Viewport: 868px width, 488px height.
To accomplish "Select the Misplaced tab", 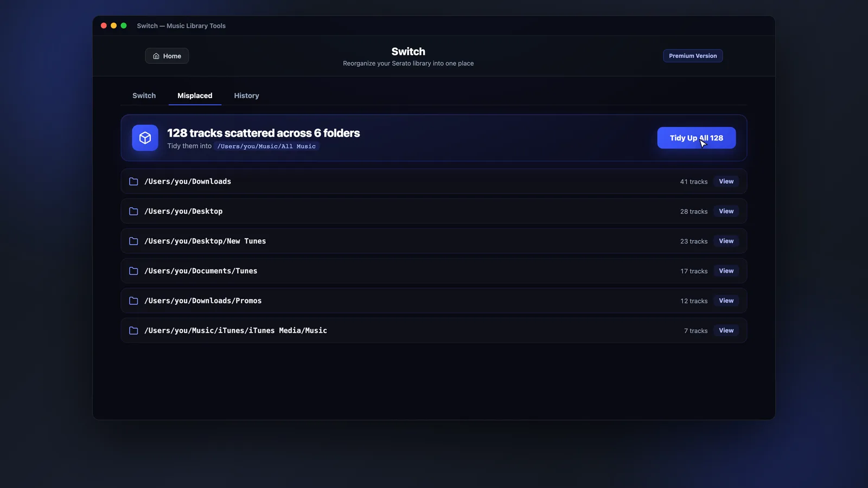I will (x=195, y=95).
